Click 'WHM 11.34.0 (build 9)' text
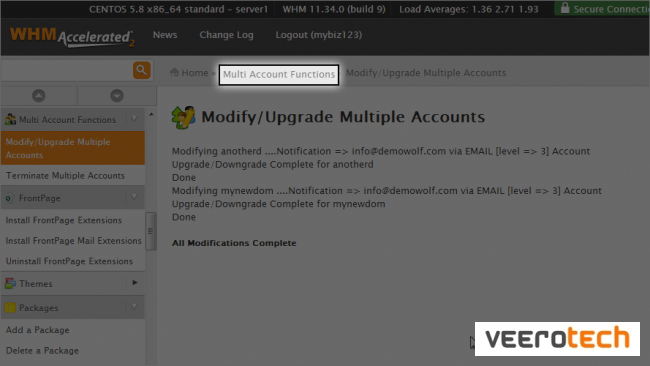 334,9
